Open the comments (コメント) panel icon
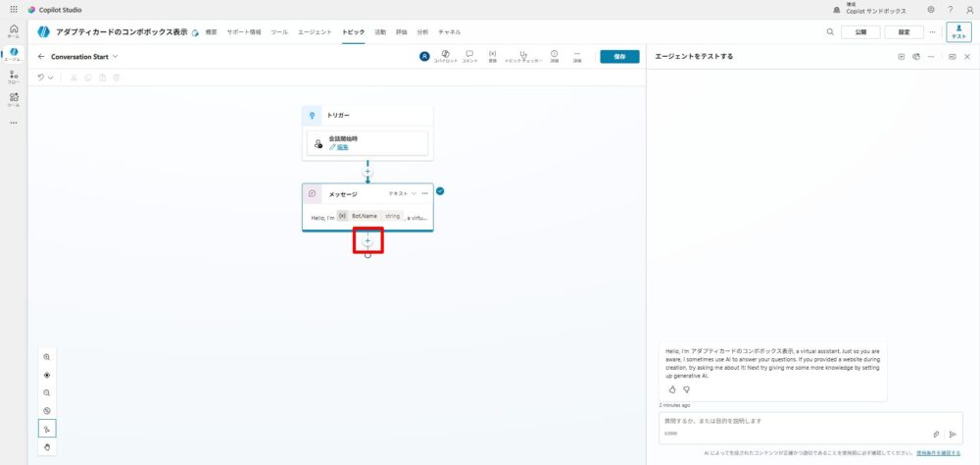 pyautogui.click(x=469, y=56)
